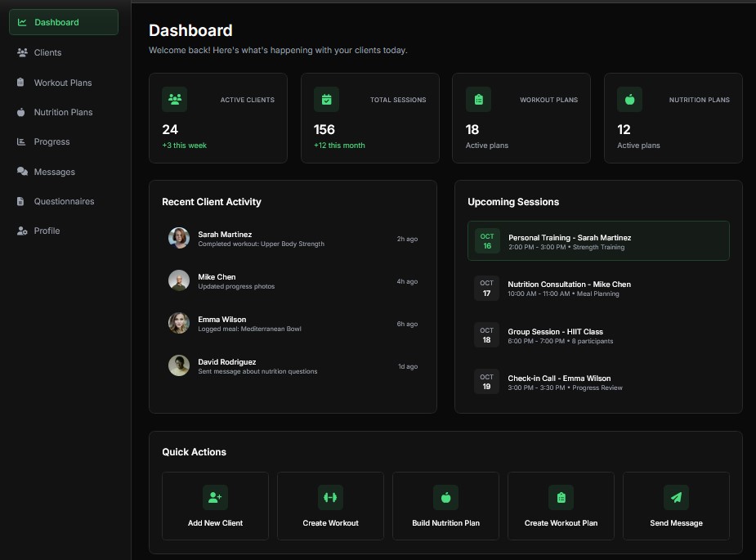
Task: Click the Nutrition Plans apple card icon
Action: pos(629,100)
